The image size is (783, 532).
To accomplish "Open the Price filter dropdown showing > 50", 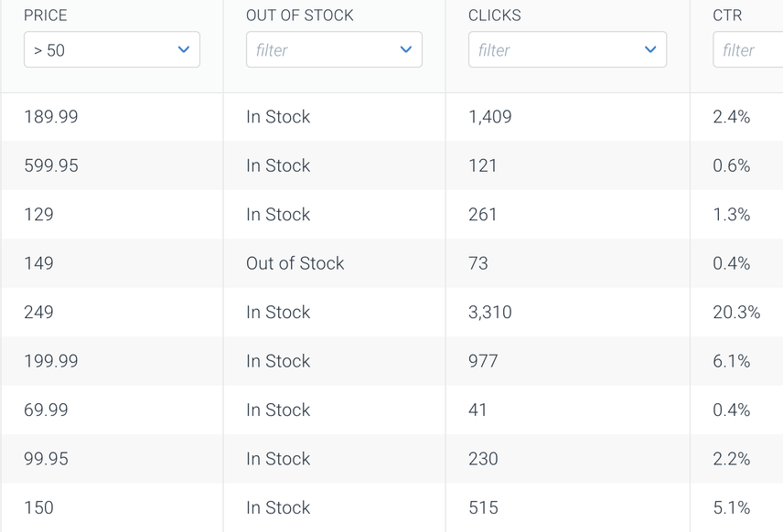I will (112, 50).
